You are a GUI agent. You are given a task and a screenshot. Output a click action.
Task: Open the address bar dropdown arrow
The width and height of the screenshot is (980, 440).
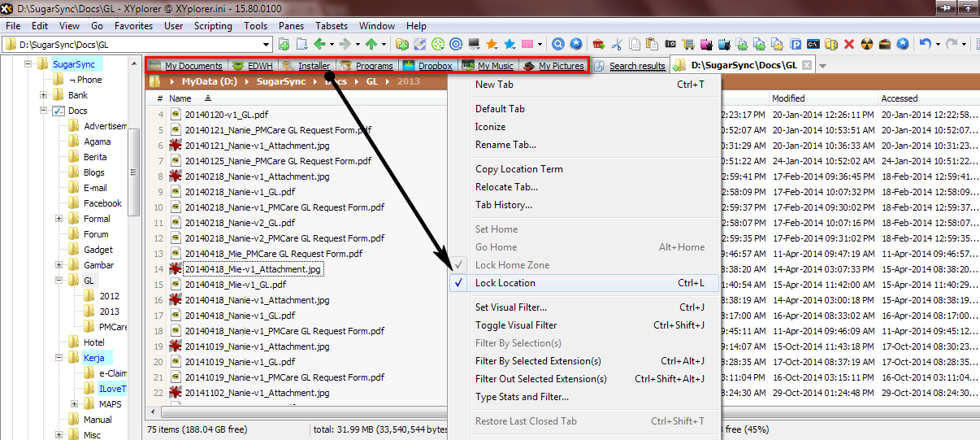267,44
